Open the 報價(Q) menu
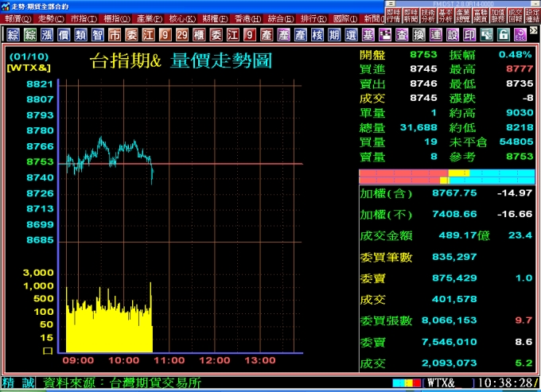The image size is (541, 392). point(18,18)
